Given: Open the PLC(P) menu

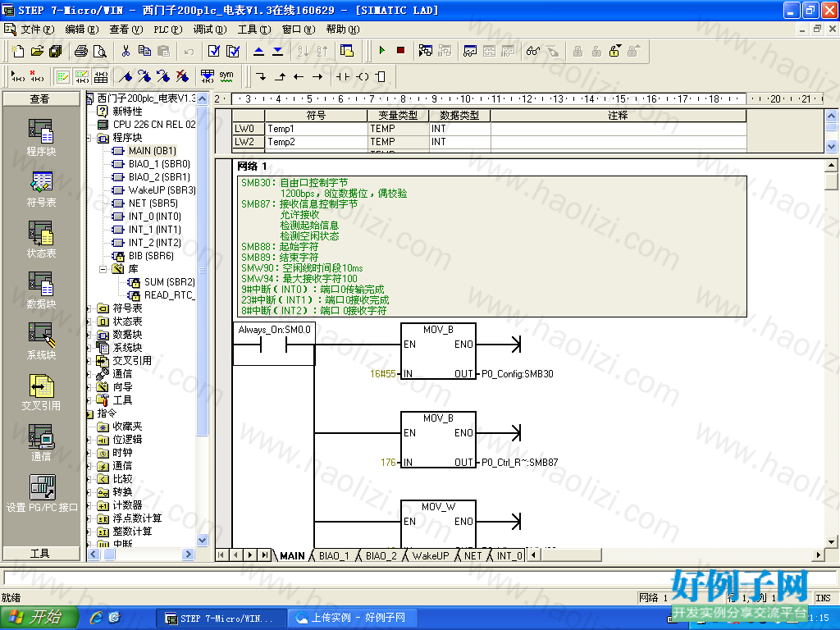Looking at the screenshot, I should pos(167,30).
